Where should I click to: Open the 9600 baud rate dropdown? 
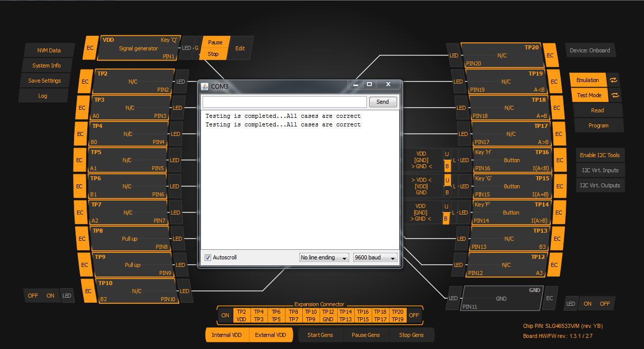pyautogui.click(x=375, y=257)
